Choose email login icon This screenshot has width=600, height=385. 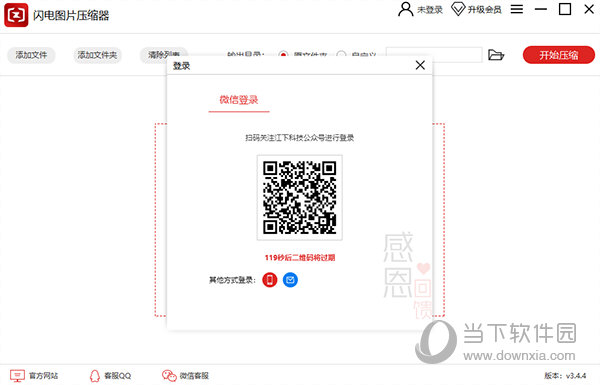(x=290, y=280)
